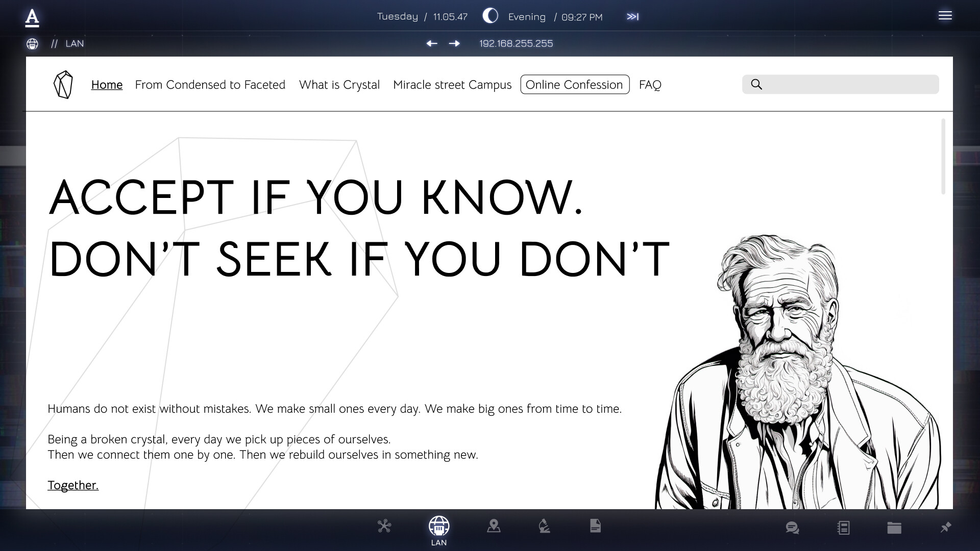Click the moon phase indicator in the top bar
This screenshot has width=980, height=551.
tap(490, 16)
